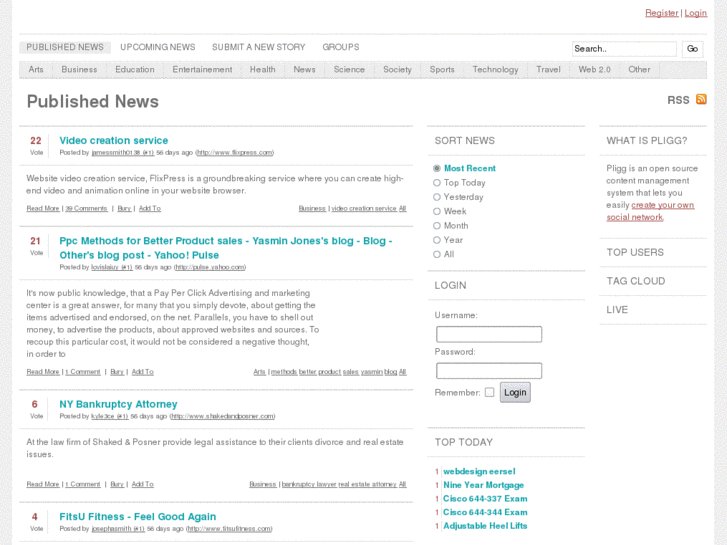Open the Sports category
Screen dimensions: 727x545
pyautogui.click(x=442, y=70)
